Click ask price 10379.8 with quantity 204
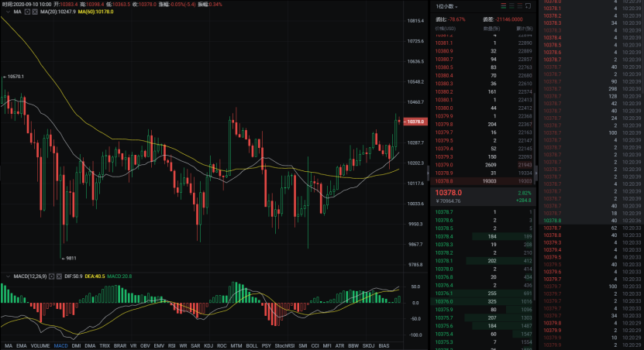Screen dimensions: 644x350 tap(444, 125)
